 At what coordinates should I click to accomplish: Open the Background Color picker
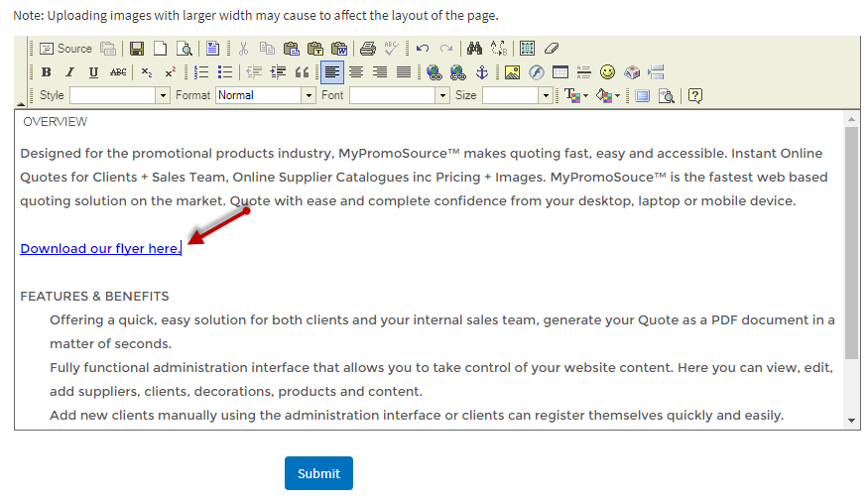pos(608,96)
